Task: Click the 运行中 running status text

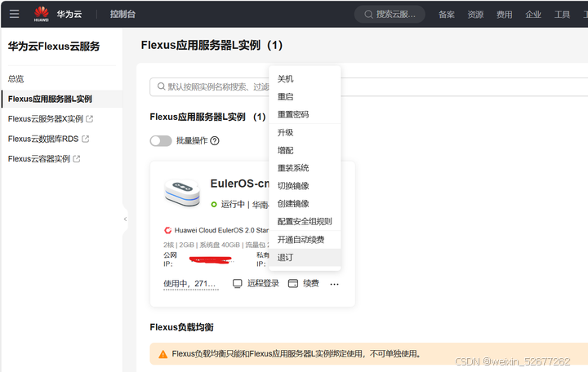Action: [x=233, y=204]
